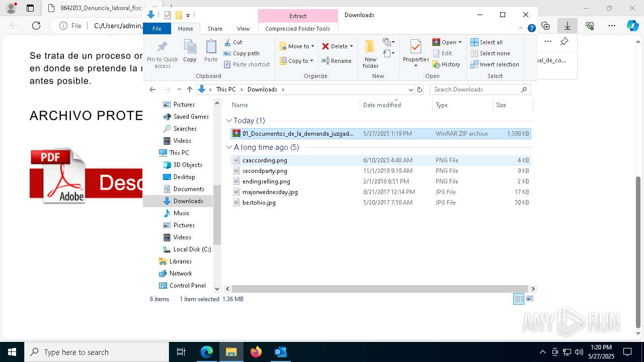Open recent locations dropdown
This screenshot has width=644, height=362.
pos(179,89)
